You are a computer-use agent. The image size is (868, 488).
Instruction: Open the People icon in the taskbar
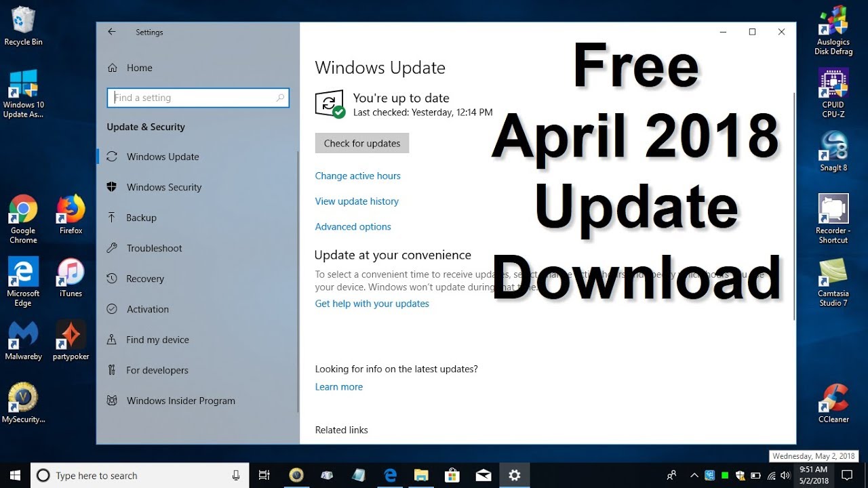pyautogui.click(x=671, y=475)
